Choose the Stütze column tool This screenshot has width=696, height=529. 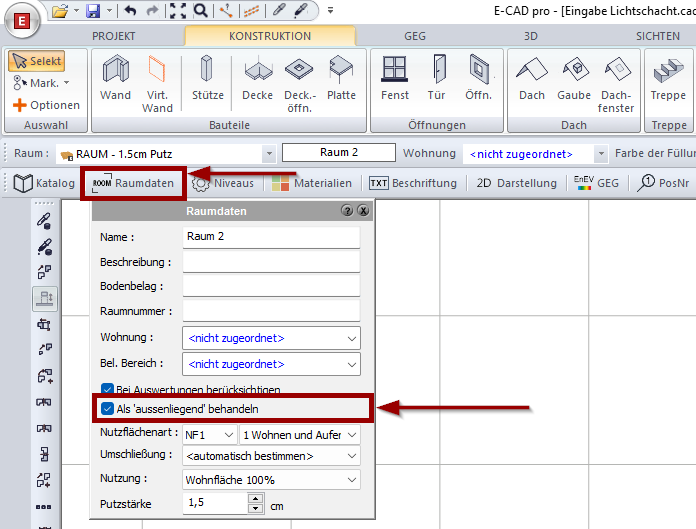205,80
